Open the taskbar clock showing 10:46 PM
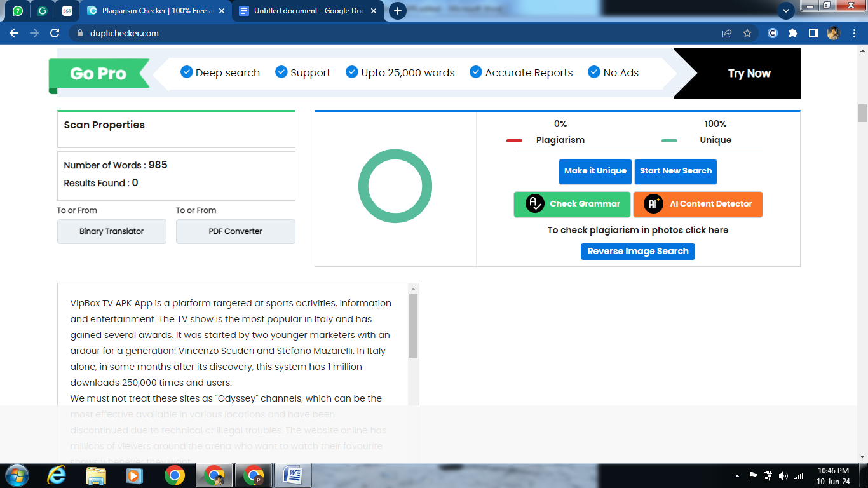Viewport: 868px width, 488px height. click(833, 476)
